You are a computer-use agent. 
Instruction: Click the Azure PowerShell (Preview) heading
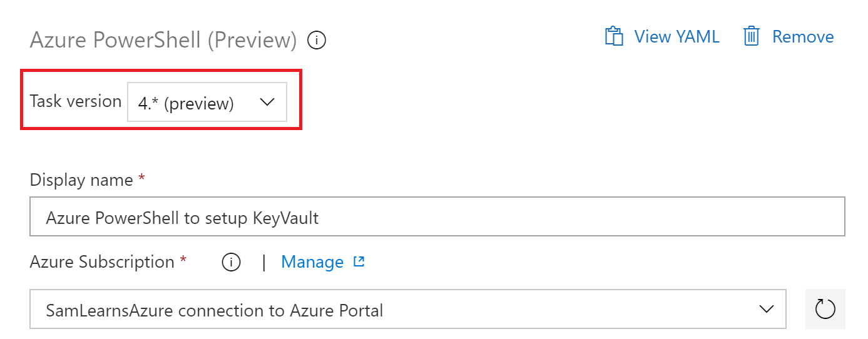tap(163, 41)
